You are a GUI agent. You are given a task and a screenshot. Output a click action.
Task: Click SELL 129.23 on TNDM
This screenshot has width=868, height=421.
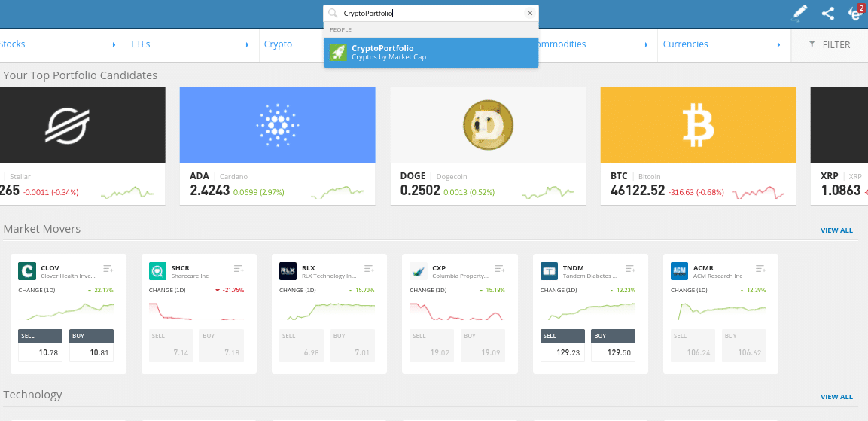pos(562,345)
